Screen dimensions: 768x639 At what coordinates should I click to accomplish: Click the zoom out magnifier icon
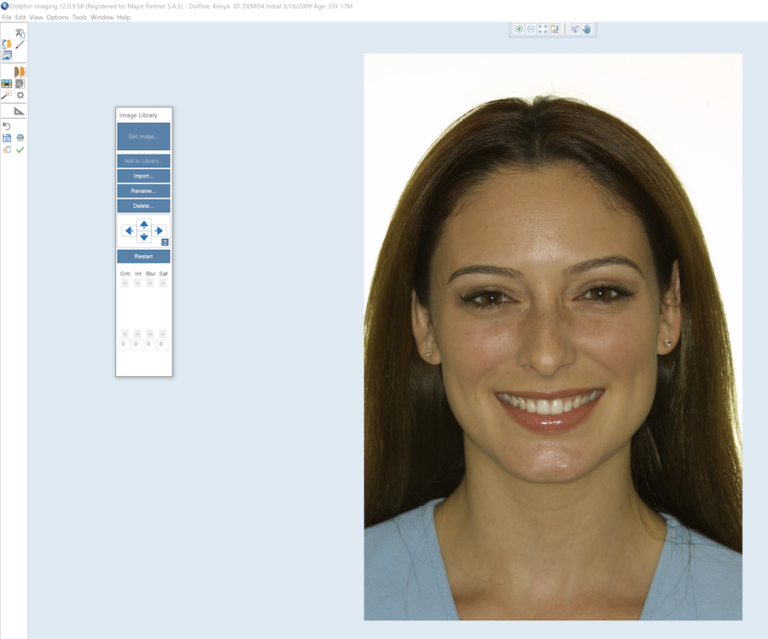(531, 29)
